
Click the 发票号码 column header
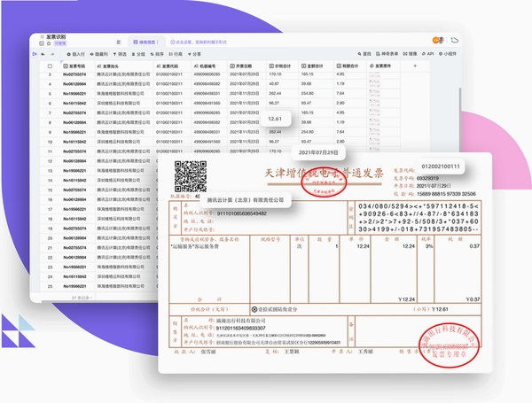pos(77,66)
